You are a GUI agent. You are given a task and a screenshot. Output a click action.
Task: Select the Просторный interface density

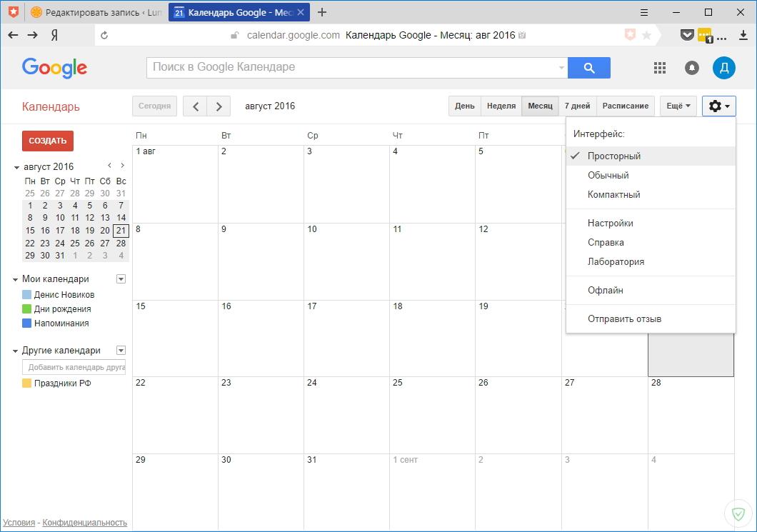[x=651, y=156]
